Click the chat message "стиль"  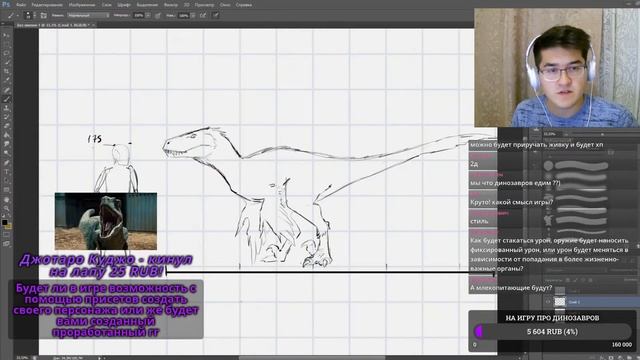479,221
